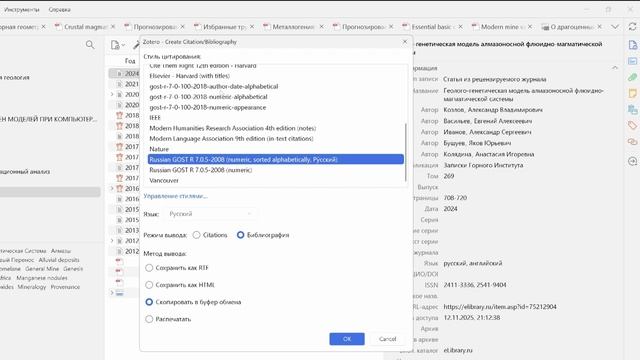Switch to the Essential basic tab
This screenshot has height=360, width=640.
(433, 27)
